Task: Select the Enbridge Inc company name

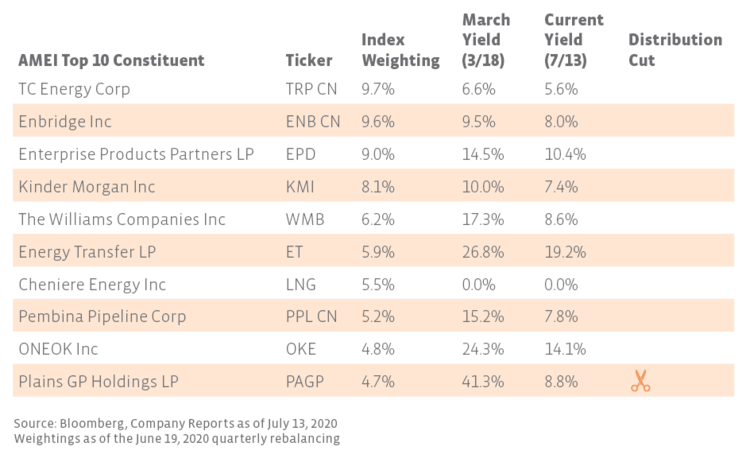Action: (65, 121)
